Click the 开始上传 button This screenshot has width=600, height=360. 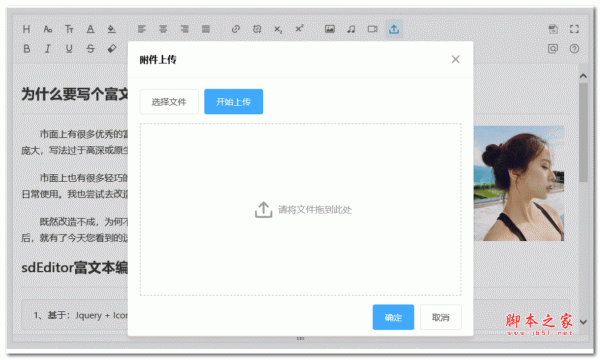(233, 102)
